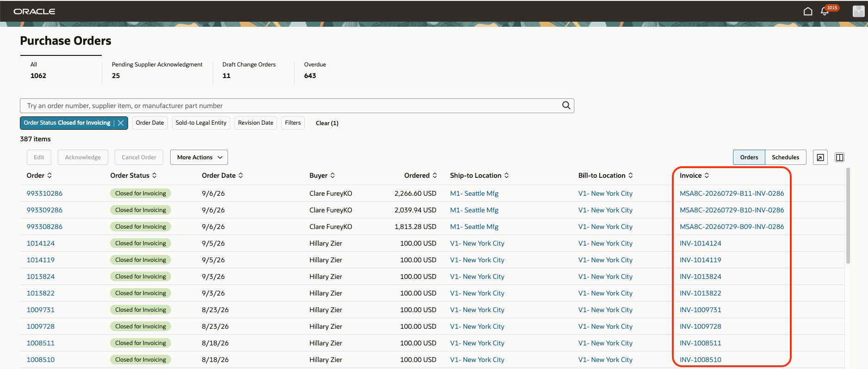Open the columns configuration icon
This screenshot has height=369, width=868.
[x=839, y=157]
